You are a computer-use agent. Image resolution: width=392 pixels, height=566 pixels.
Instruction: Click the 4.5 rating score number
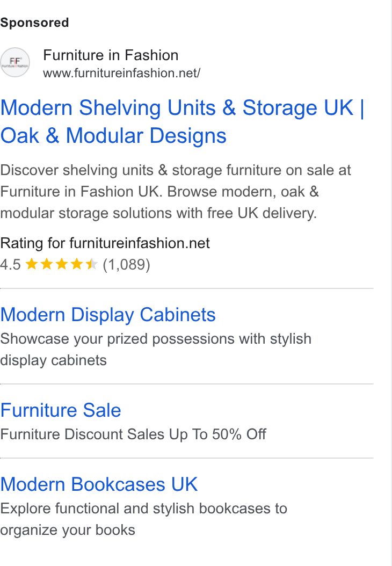(x=10, y=265)
